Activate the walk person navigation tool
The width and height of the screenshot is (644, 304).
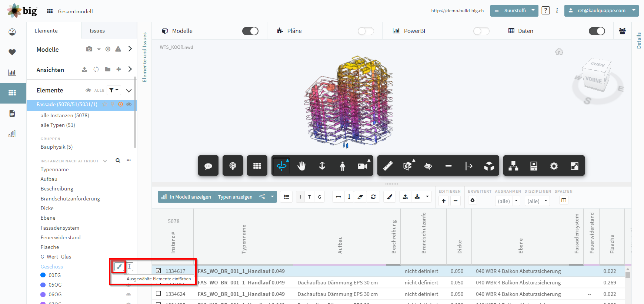(x=342, y=166)
